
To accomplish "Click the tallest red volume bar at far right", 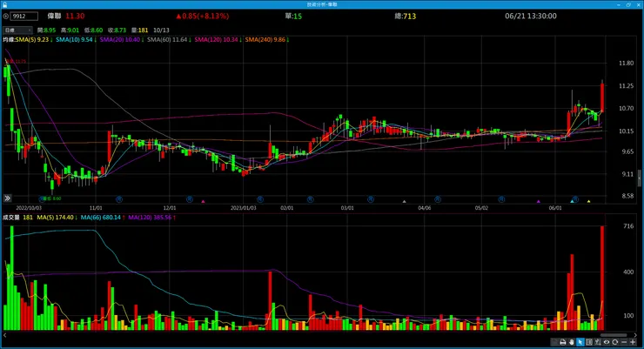I will pos(602,278).
